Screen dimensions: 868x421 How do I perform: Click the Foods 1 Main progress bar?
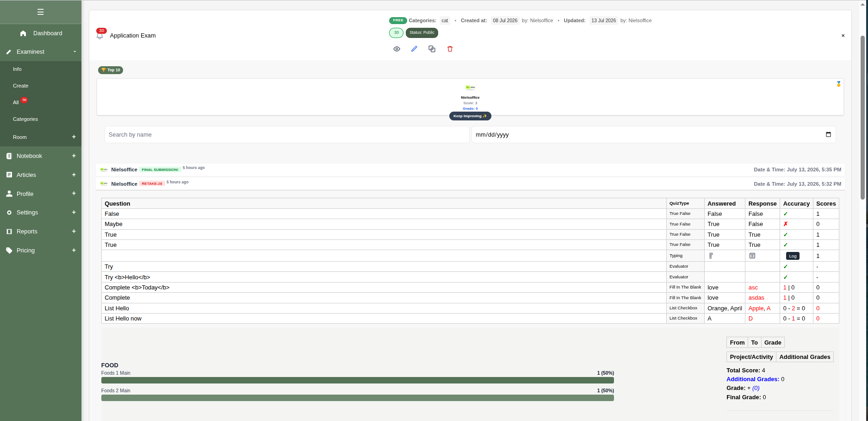coord(357,380)
